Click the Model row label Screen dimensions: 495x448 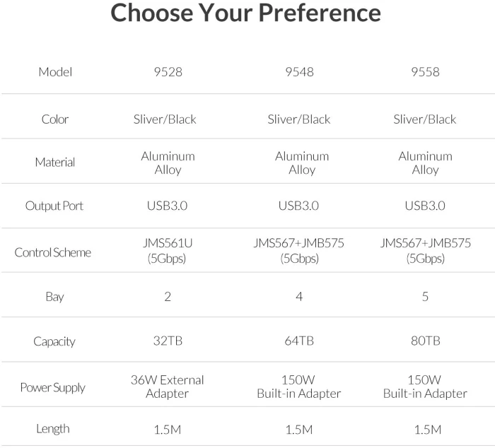55,72
